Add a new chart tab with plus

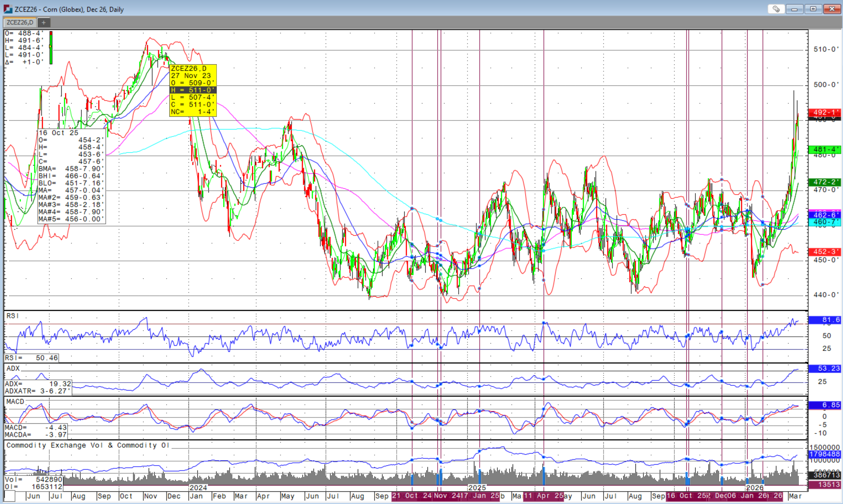tap(44, 22)
